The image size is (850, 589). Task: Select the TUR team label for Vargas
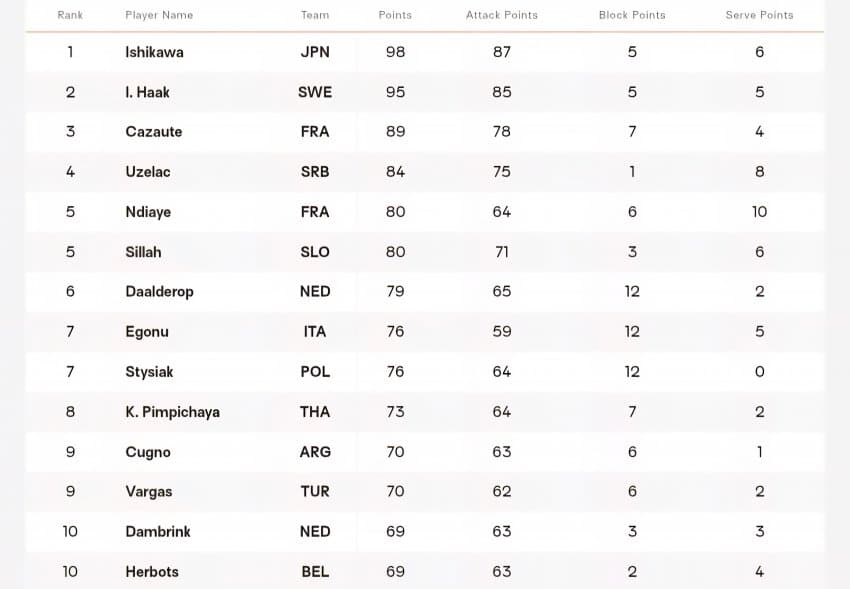click(x=315, y=492)
